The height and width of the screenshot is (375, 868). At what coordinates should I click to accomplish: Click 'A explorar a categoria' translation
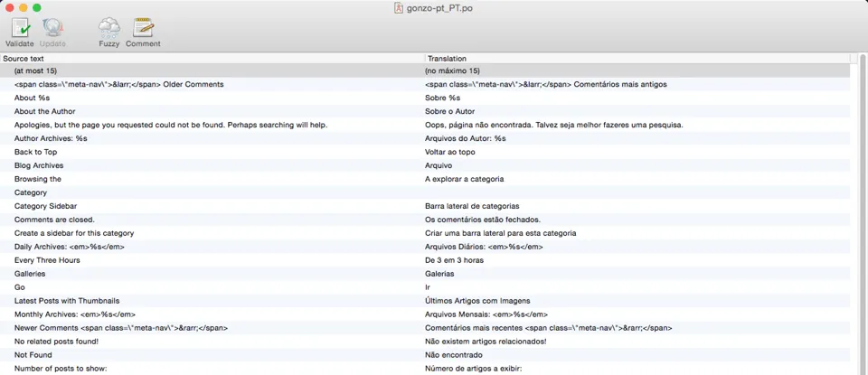pyautogui.click(x=464, y=179)
